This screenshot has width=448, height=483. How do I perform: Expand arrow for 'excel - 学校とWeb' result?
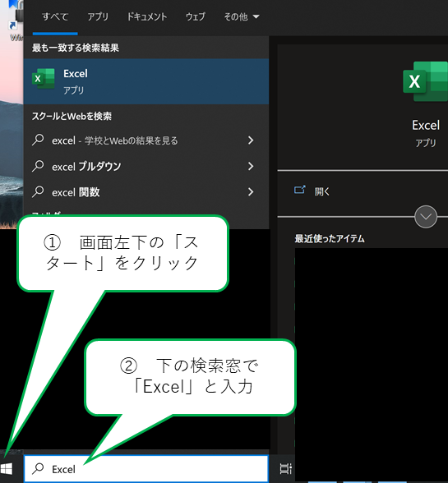(251, 140)
